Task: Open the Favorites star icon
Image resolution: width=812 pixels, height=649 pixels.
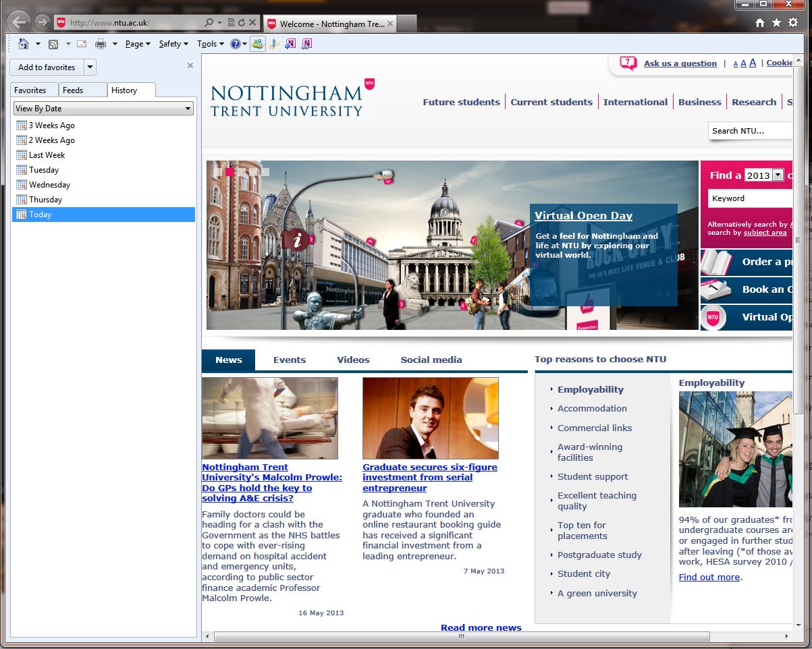Action: point(776,23)
